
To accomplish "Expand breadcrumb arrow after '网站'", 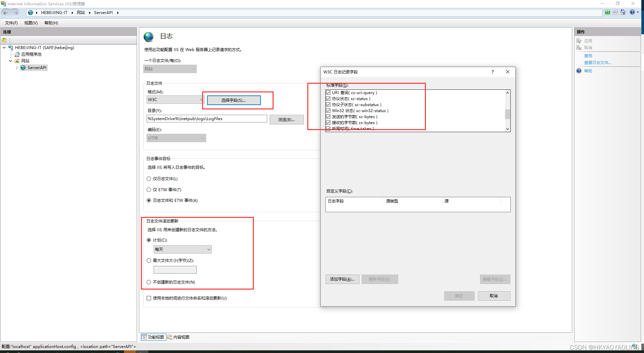I will click(90, 13).
